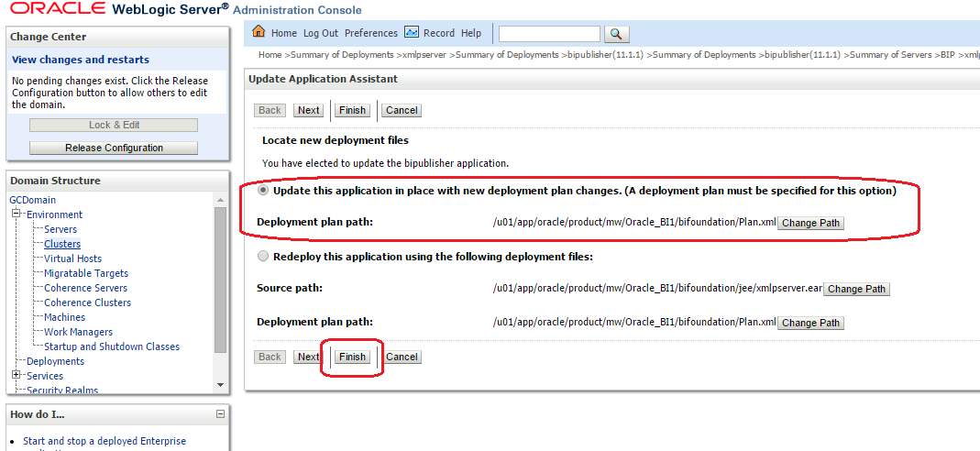Open Security Realms tree item

[62, 390]
